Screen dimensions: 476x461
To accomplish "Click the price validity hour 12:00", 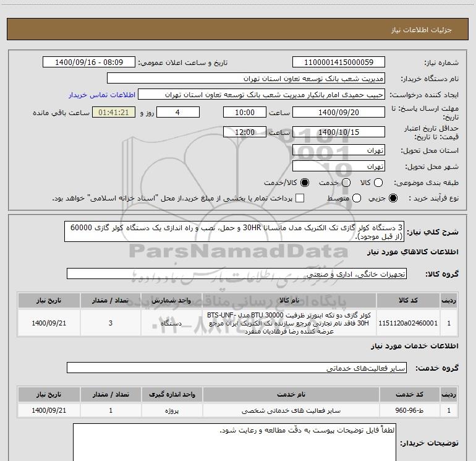I will 245,132.
